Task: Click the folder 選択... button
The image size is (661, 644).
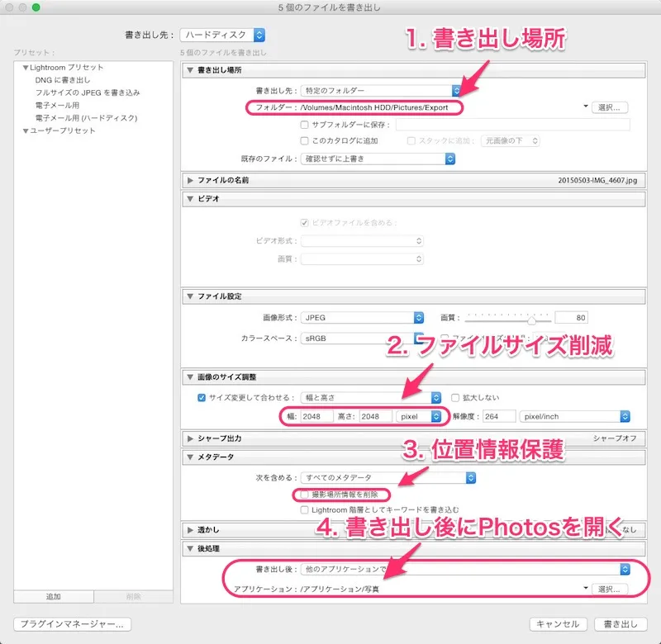Action: (609, 107)
